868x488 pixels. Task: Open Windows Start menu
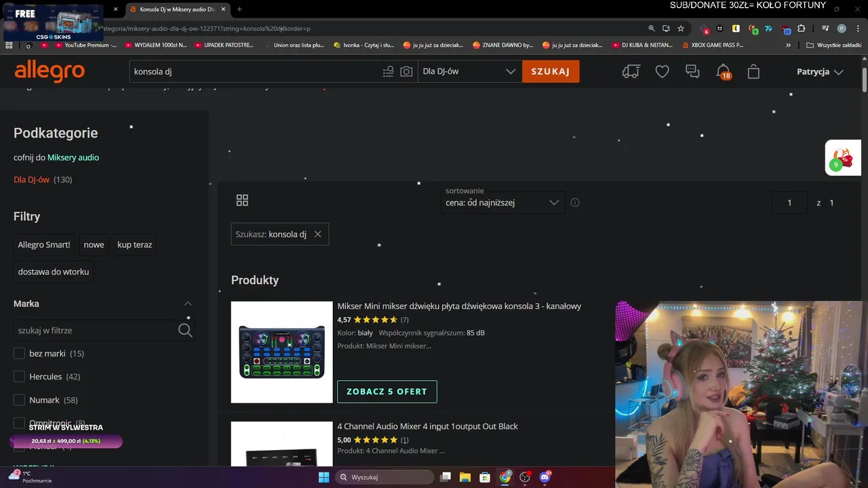323,476
